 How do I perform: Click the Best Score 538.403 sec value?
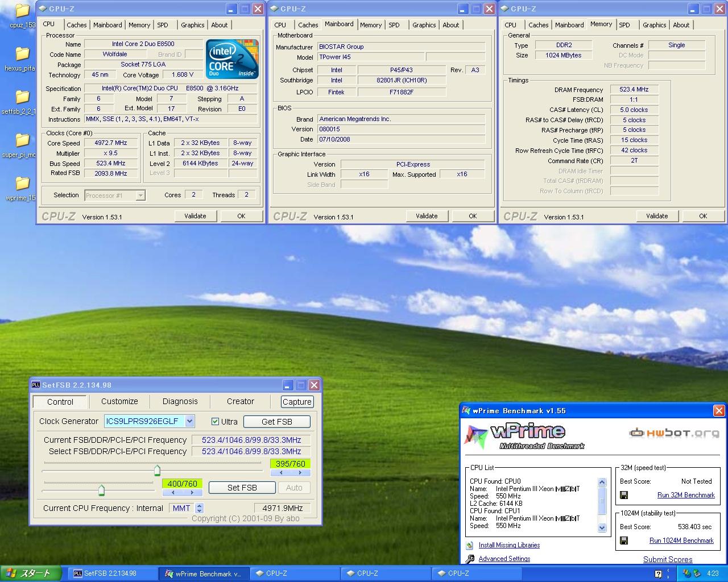pos(694,527)
